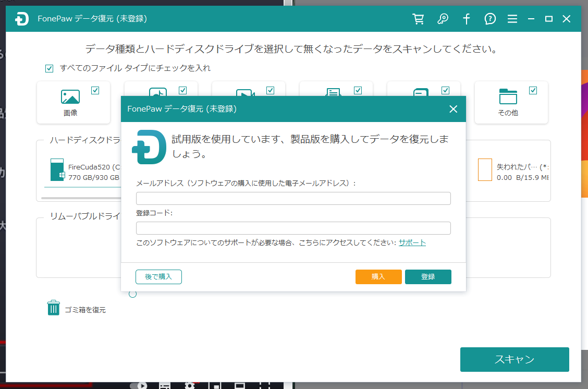Click the その他 label text
Image resolution: width=588 pixels, height=389 pixels.
tap(508, 113)
